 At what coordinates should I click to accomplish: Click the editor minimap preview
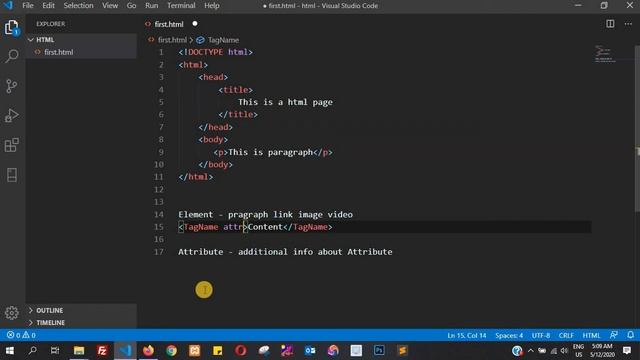click(x=604, y=54)
